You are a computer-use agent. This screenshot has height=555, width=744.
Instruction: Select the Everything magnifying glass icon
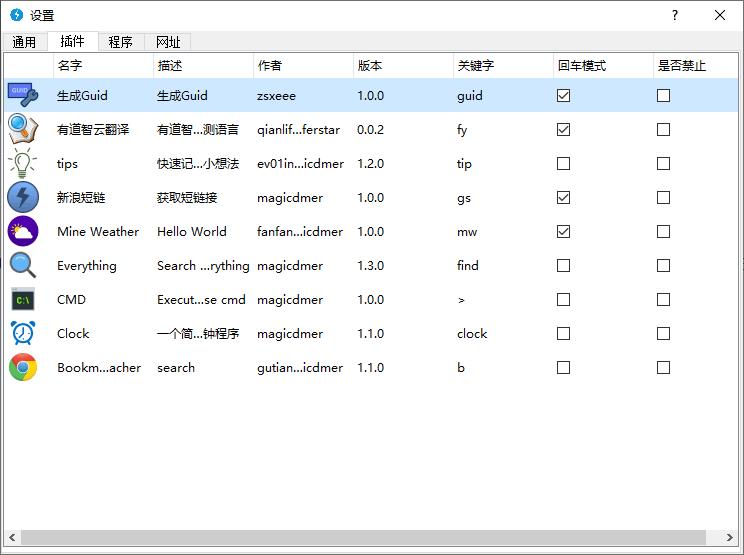click(x=23, y=266)
